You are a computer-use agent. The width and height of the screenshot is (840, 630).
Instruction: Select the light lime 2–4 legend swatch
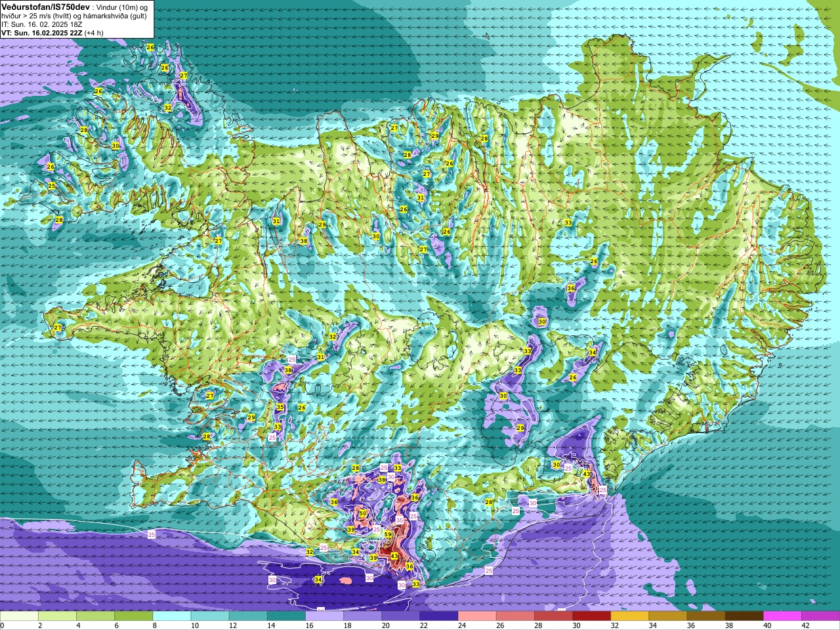57,616
